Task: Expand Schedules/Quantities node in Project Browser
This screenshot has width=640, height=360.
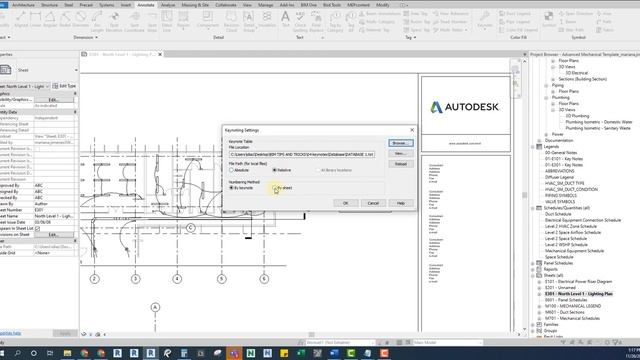Action: (533, 208)
